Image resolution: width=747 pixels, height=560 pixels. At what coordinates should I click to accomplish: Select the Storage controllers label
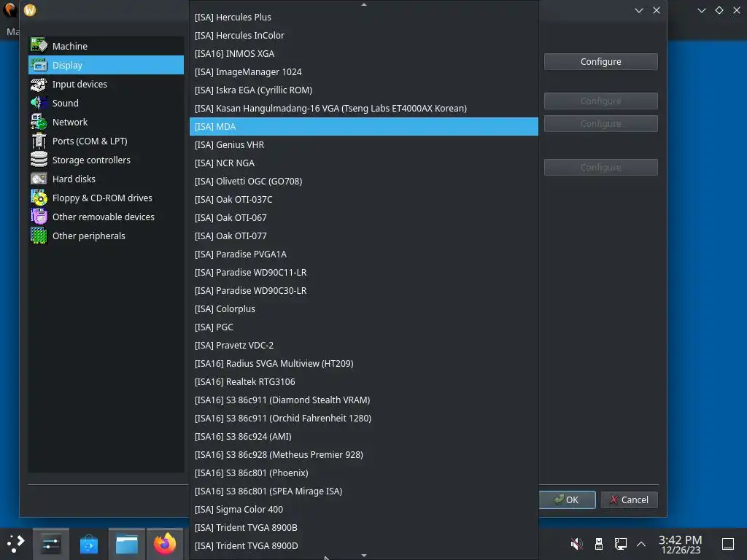coord(91,160)
